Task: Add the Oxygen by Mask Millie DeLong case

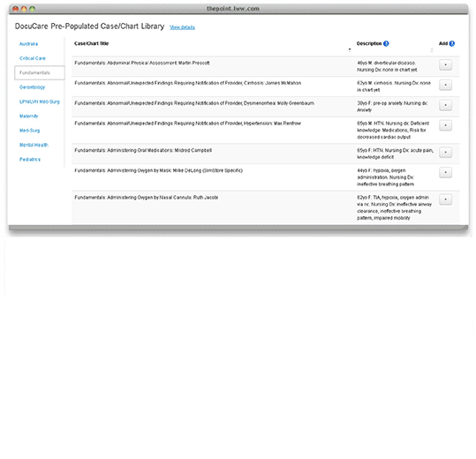Action: 445,172
